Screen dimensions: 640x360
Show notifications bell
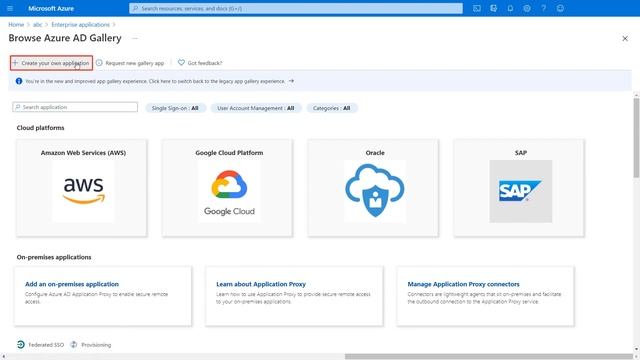click(x=510, y=8)
